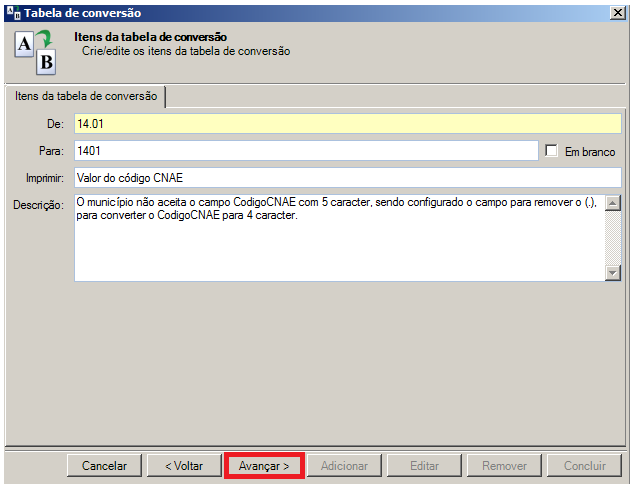Click the 'De:' label
The image size is (636, 488).
[55, 124]
